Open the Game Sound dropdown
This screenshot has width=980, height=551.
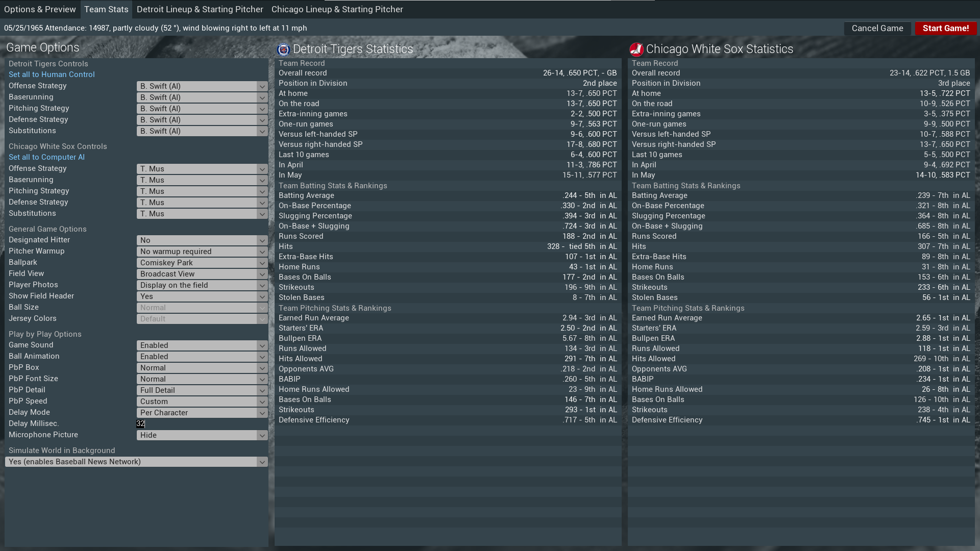[202, 345]
